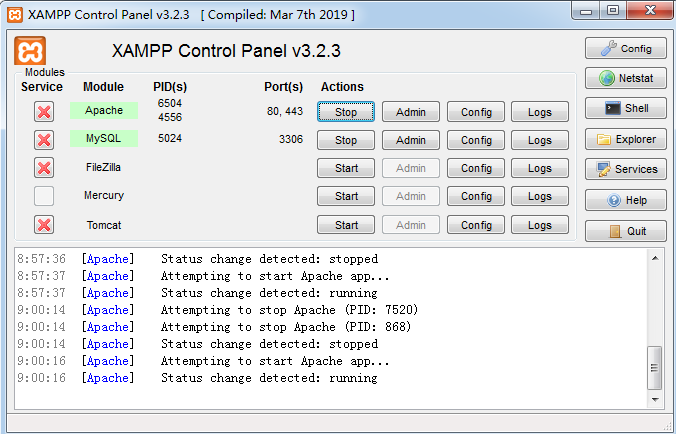Stop the MySQL module

346,140
